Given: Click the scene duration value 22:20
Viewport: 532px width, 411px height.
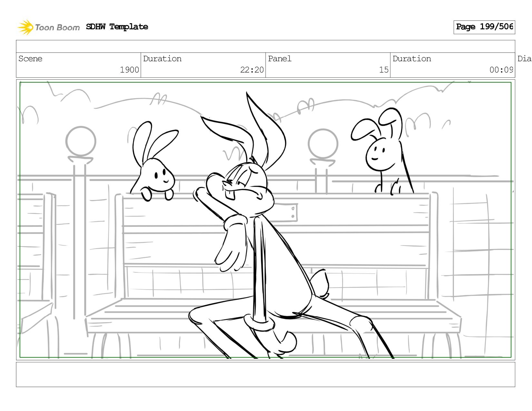Looking at the screenshot, I should 252,70.
